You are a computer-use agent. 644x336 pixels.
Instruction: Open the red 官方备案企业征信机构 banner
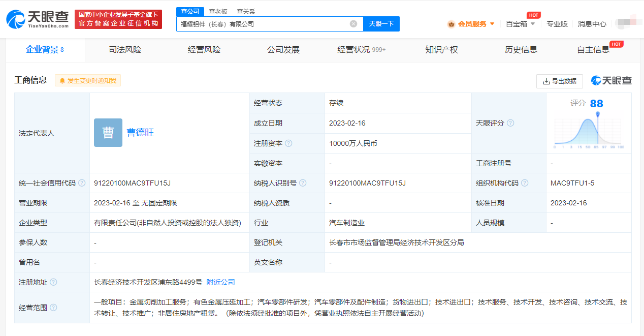click(118, 19)
